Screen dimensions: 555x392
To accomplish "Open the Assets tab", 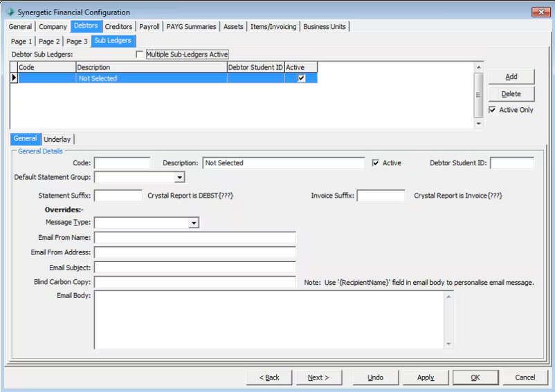I will (x=233, y=27).
